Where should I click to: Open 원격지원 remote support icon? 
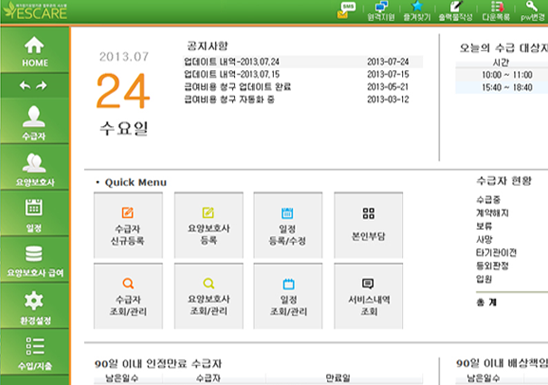pyautogui.click(x=381, y=11)
